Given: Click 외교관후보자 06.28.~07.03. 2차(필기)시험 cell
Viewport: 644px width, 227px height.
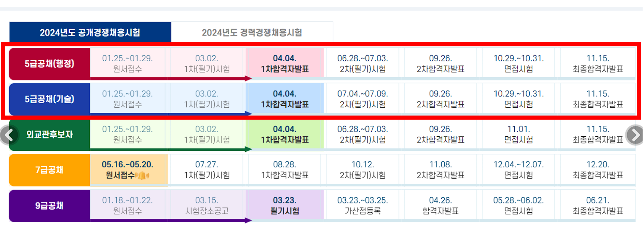Looking at the screenshot, I should tap(363, 134).
